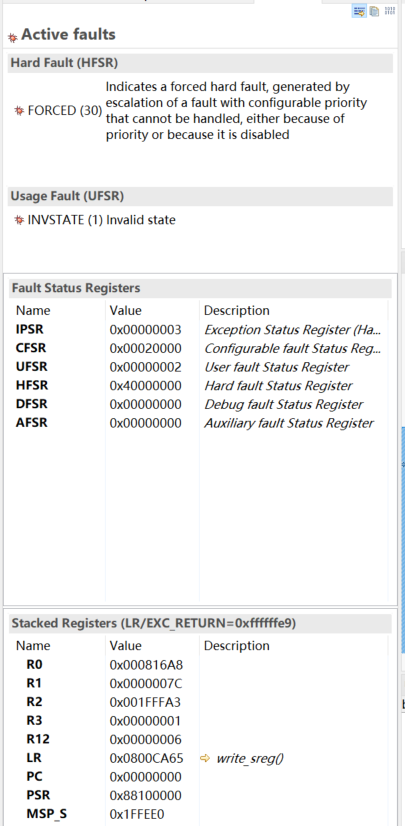Select the UFSR register name in the table
The width and height of the screenshot is (405, 826).
(x=31, y=367)
